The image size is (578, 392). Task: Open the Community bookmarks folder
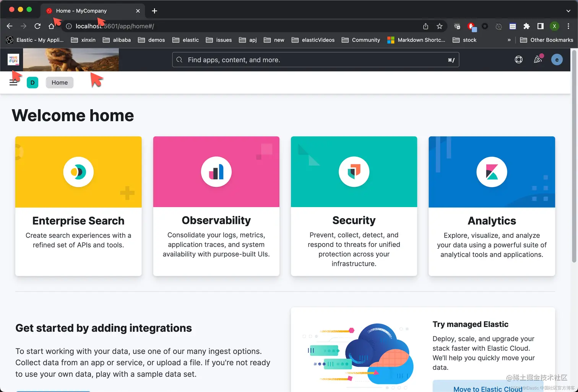pos(361,40)
